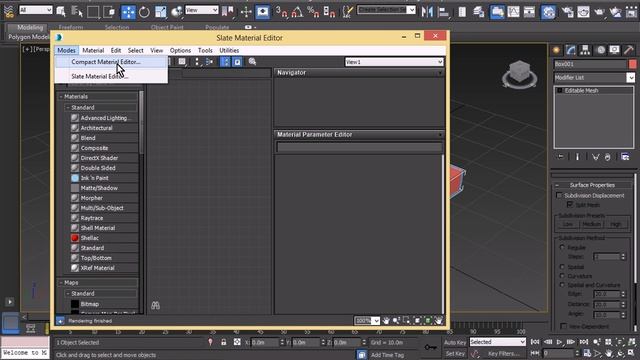Choose Slate Material Editor menu entry
This screenshot has width=640, height=360.
100,76
